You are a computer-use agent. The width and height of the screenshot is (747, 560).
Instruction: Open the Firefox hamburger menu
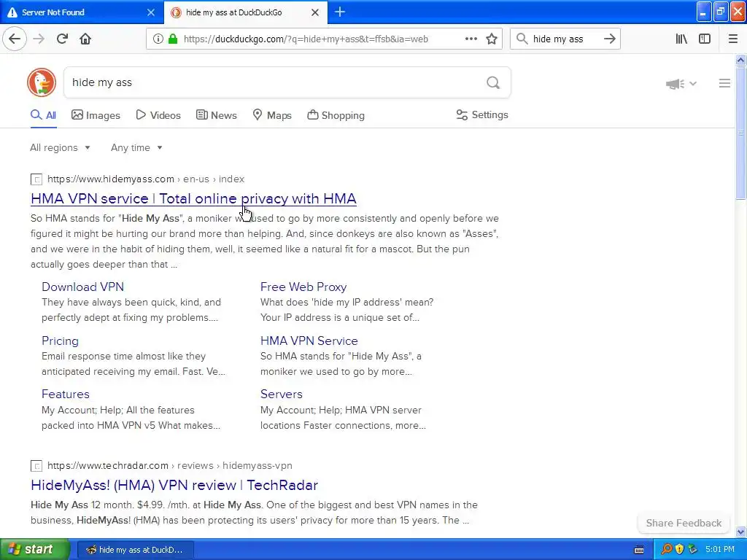733,39
